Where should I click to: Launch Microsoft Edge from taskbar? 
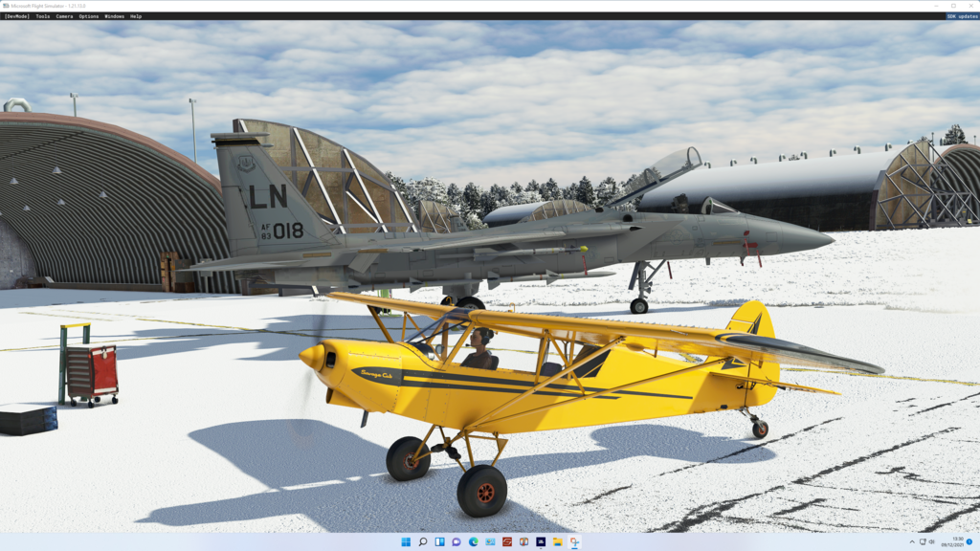pyautogui.click(x=473, y=541)
